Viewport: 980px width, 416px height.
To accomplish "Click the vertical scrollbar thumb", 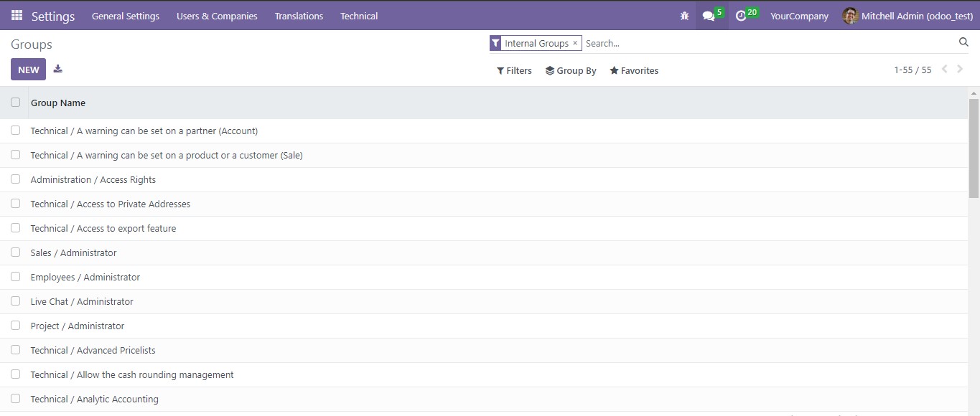I will click(974, 148).
